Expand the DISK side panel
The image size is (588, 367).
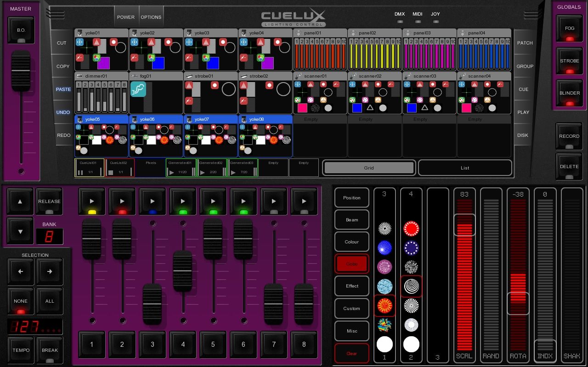pyautogui.click(x=523, y=136)
